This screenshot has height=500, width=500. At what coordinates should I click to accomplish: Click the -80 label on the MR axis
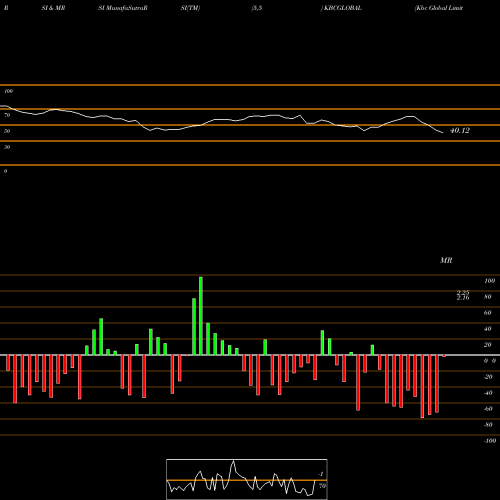tap(488, 425)
